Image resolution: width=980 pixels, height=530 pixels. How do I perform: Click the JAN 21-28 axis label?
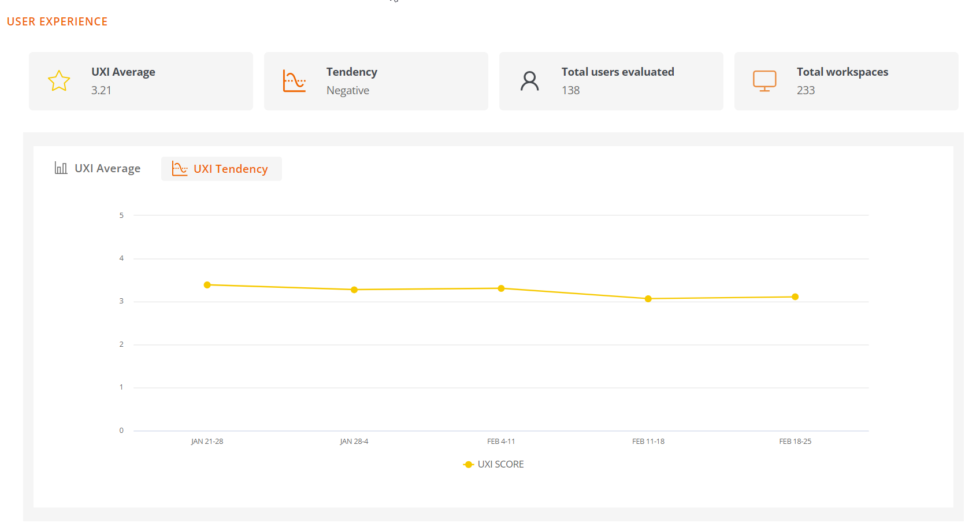tap(207, 441)
